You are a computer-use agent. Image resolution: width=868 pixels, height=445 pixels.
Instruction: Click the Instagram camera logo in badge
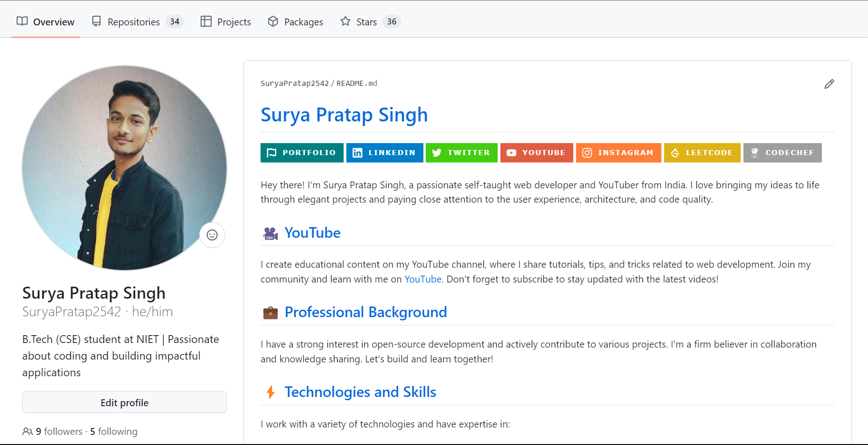click(587, 153)
